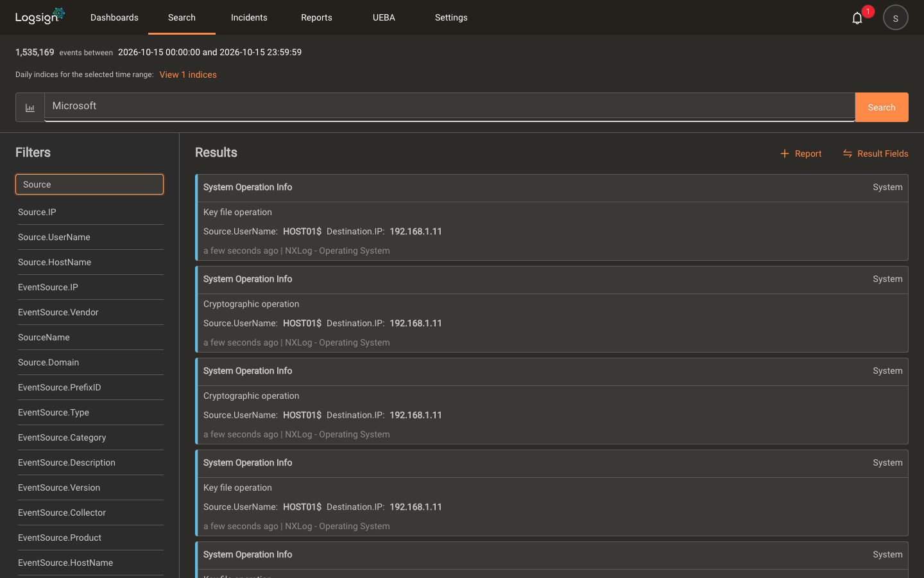Click the plus icon beside Report
Viewport: 924px width, 578px height.
784,153
